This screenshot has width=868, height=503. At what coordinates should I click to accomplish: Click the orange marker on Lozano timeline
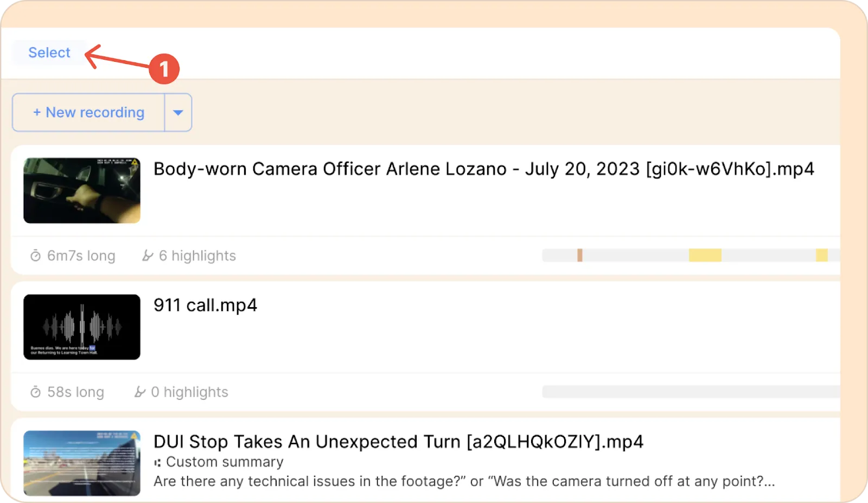coord(580,255)
